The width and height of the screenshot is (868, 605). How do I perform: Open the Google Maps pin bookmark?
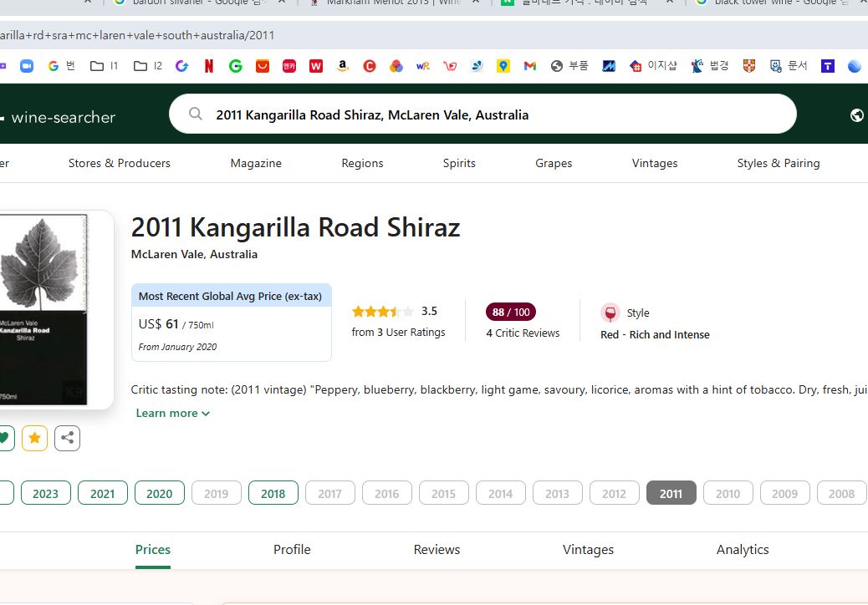point(503,66)
